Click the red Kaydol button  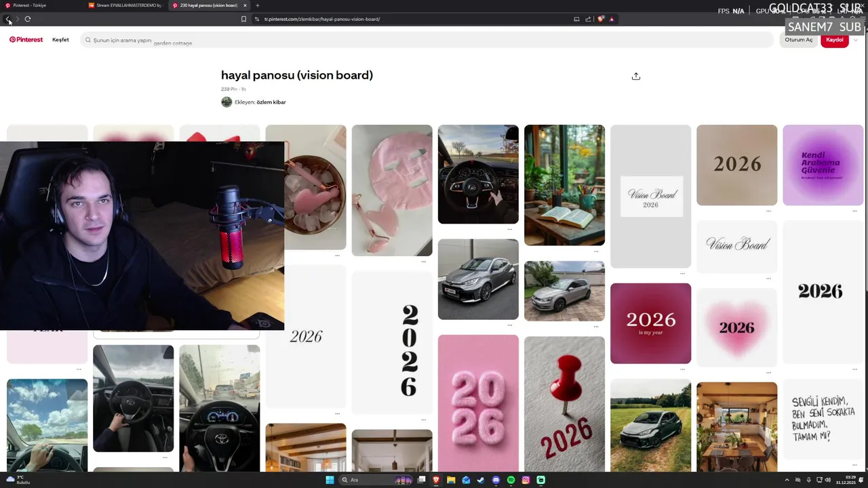point(834,40)
